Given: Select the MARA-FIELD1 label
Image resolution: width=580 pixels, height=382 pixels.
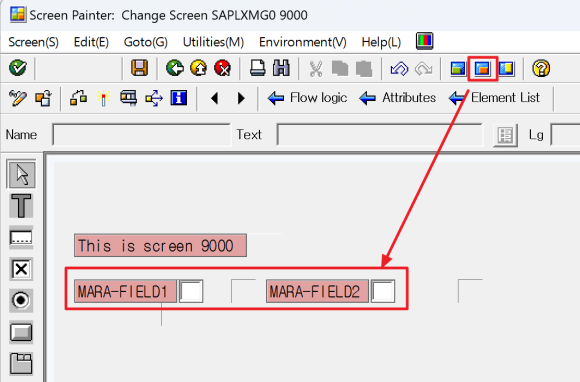Looking at the screenshot, I should click(125, 291).
